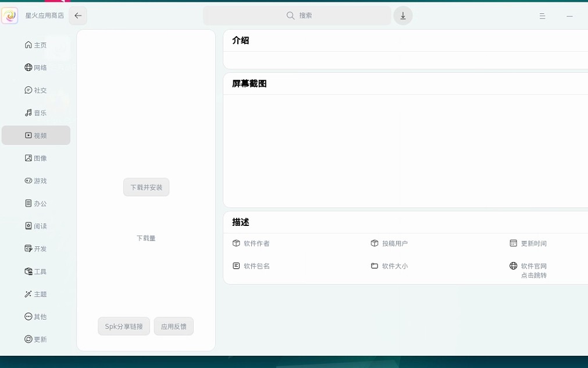
Task: Select the 视频 video category
Action: tap(36, 136)
